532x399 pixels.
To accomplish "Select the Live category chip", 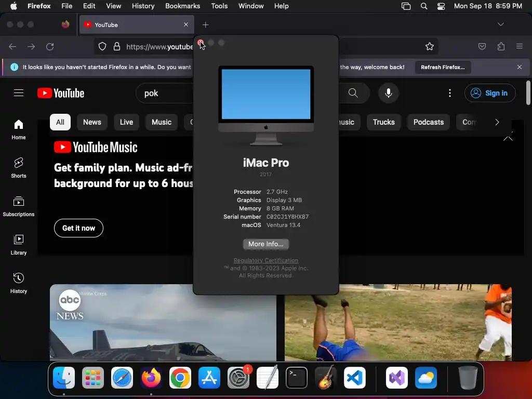I will click(126, 122).
